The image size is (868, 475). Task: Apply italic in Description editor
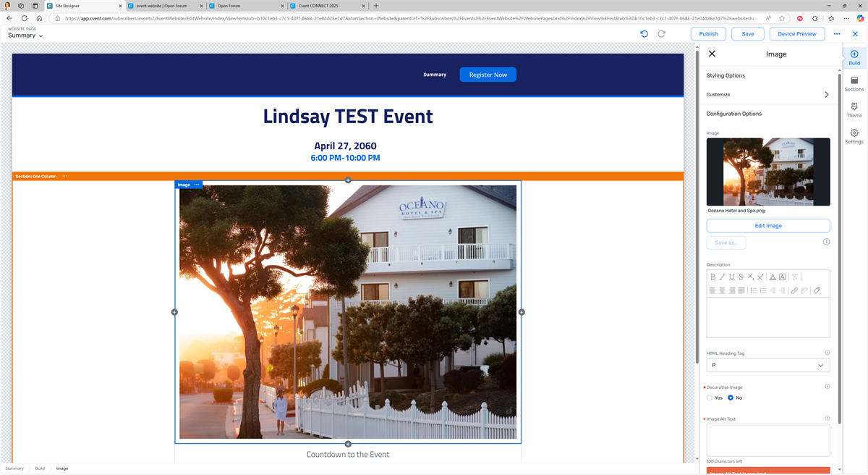(x=722, y=277)
